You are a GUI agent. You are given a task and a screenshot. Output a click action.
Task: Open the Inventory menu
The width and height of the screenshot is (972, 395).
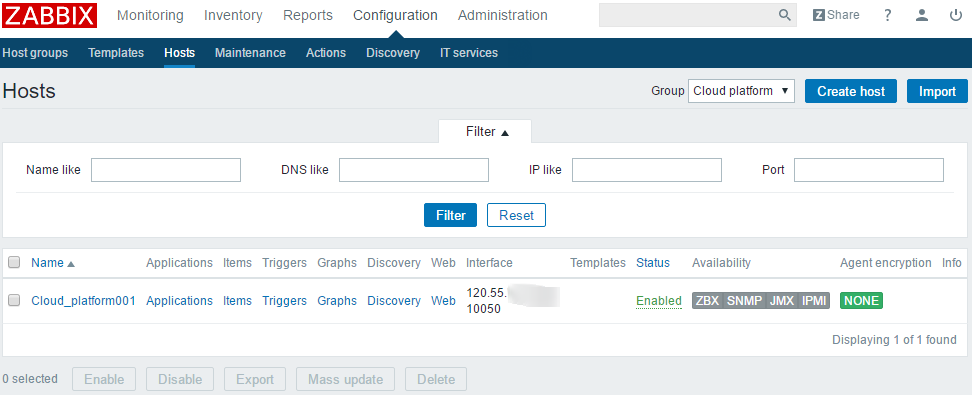[x=233, y=15]
